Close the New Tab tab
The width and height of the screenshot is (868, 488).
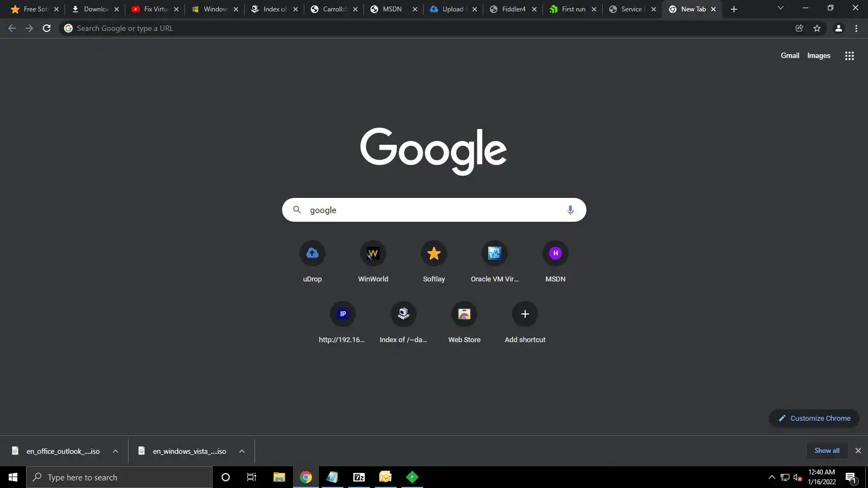click(713, 9)
